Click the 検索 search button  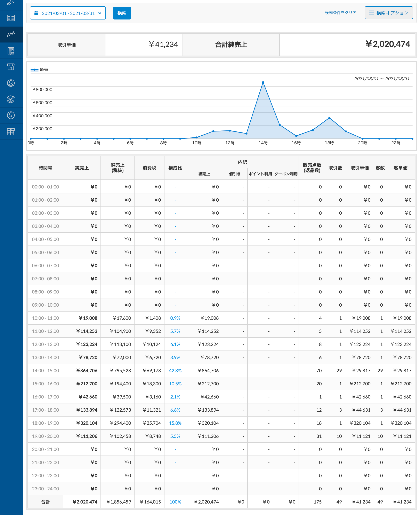tap(122, 13)
